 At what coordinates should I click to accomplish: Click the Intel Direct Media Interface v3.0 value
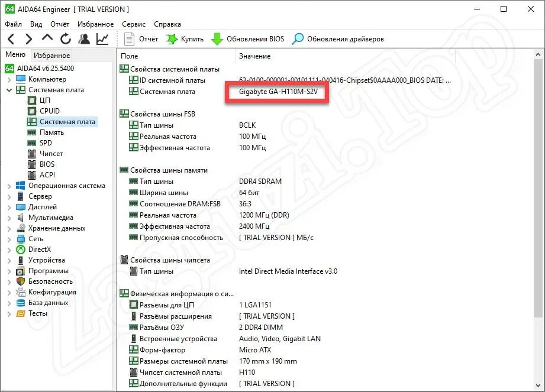tap(288, 271)
